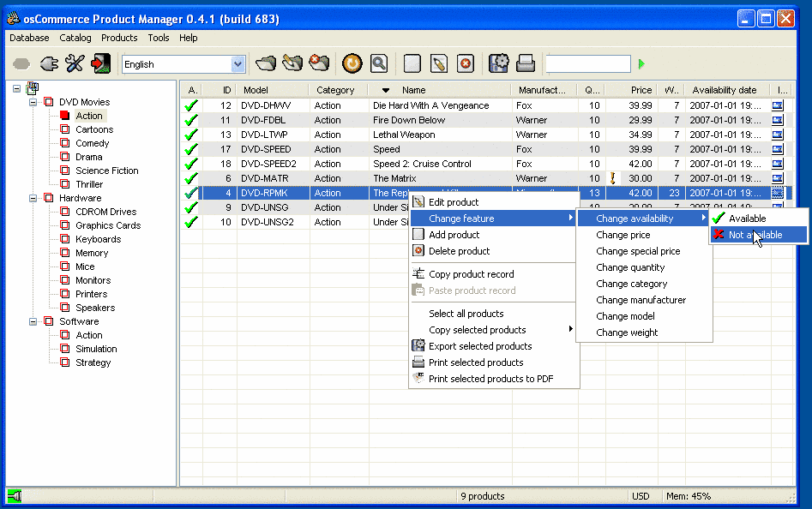The image size is (812, 509).
Task: Select the Graphics Cards category
Action: 108,225
